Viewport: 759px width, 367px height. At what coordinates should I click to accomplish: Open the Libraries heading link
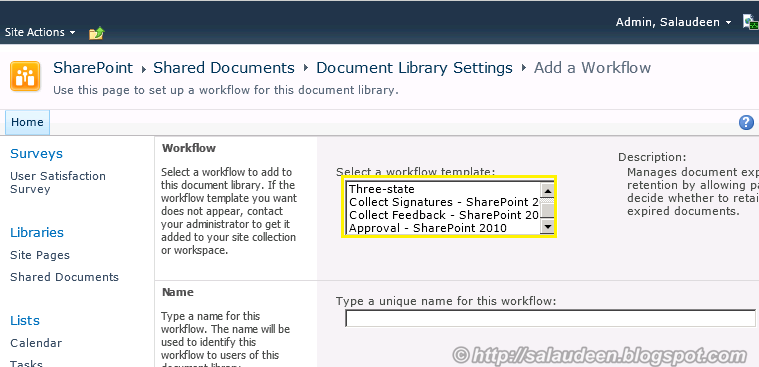37,232
